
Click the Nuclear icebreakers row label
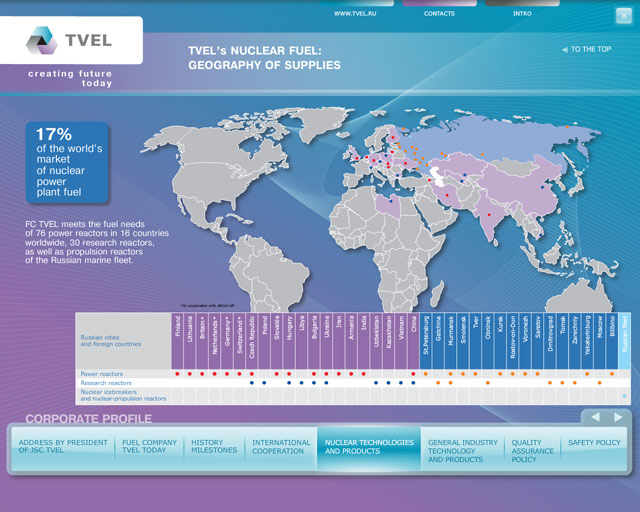[x=123, y=395]
